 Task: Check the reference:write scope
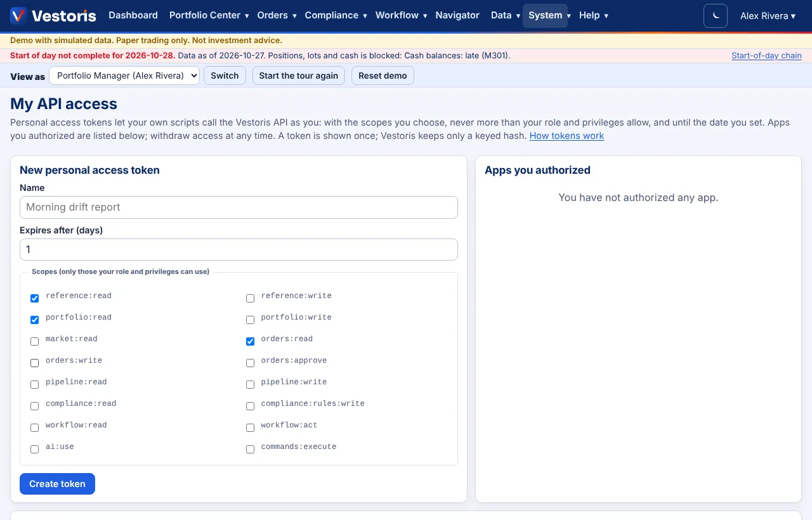[250, 298]
